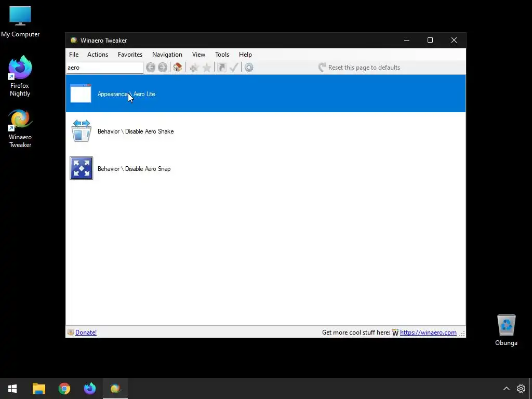
Task: Visit the https://winaero.com link
Action: coord(428,332)
